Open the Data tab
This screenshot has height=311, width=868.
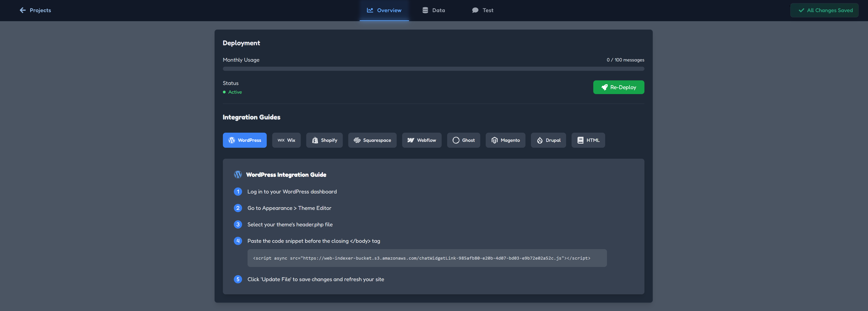point(433,10)
